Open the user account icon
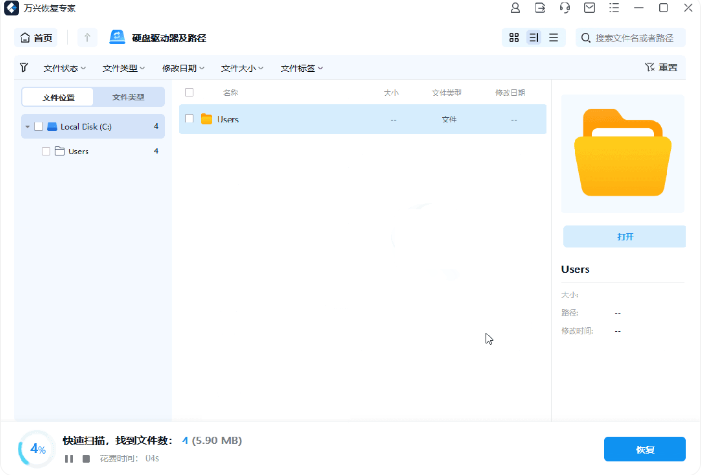 click(515, 8)
